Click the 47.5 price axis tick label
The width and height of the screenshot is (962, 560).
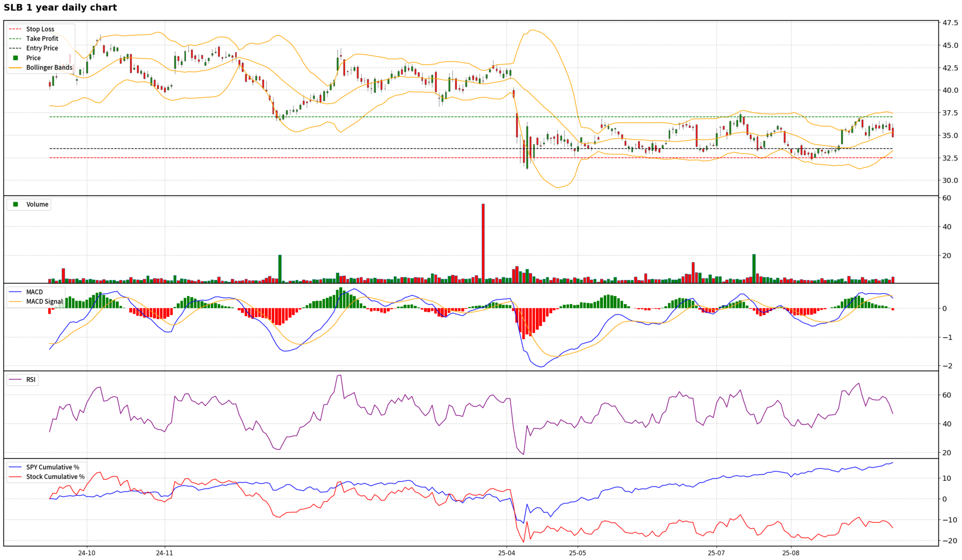tap(950, 23)
